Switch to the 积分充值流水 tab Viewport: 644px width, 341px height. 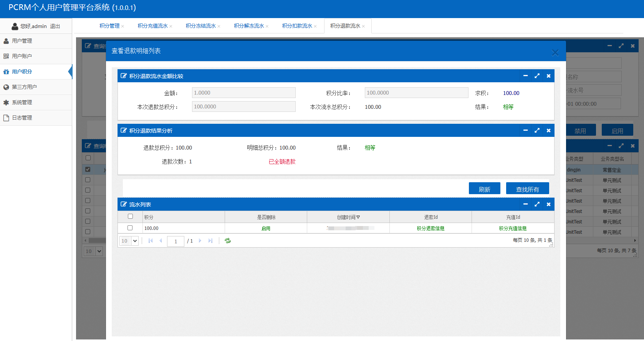[x=152, y=26]
